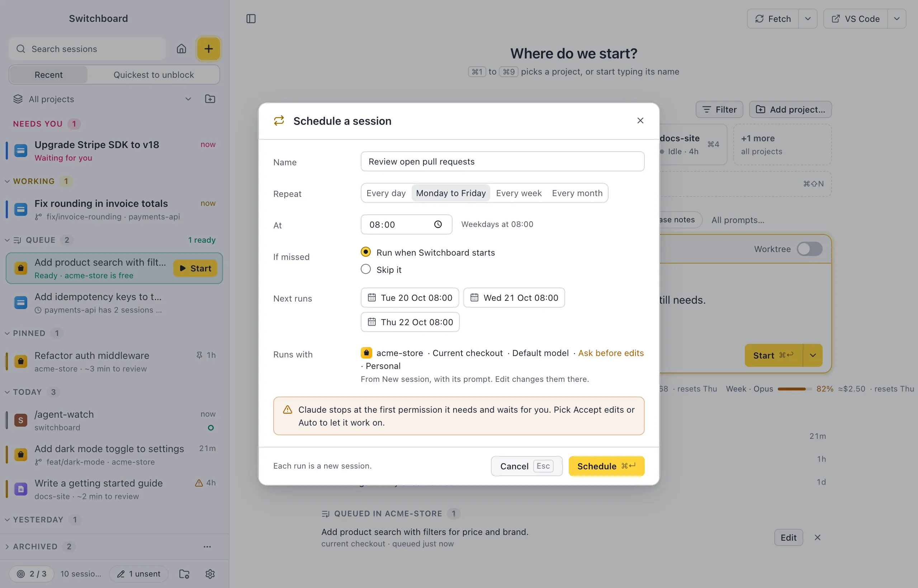Click the Search sessions field
This screenshot has height=588, width=918.
pos(87,49)
